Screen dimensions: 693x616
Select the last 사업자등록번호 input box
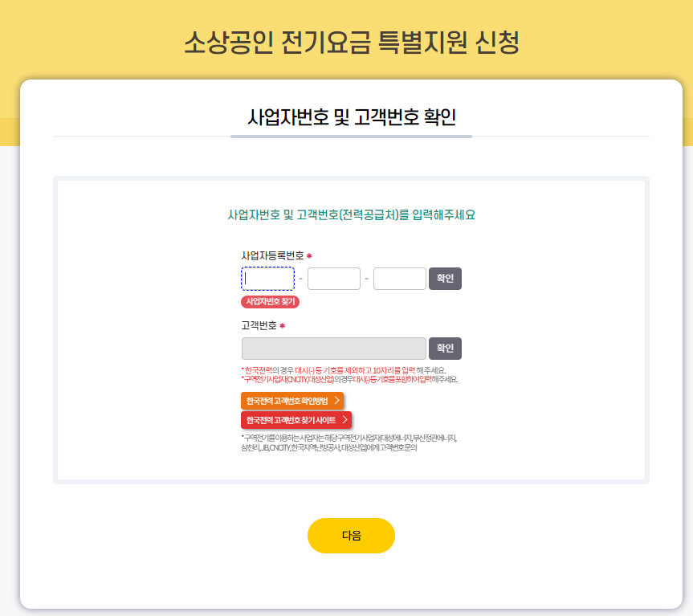click(400, 279)
